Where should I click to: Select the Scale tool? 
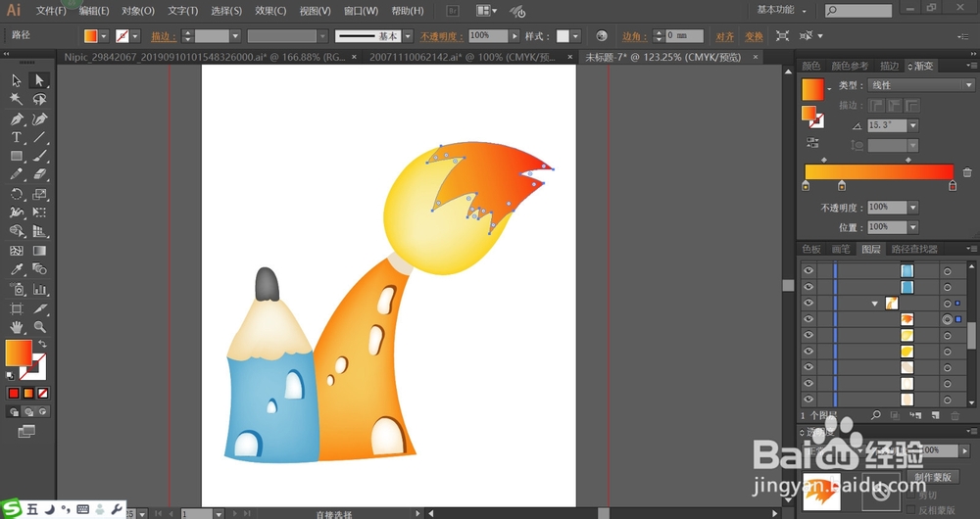pos(39,194)
